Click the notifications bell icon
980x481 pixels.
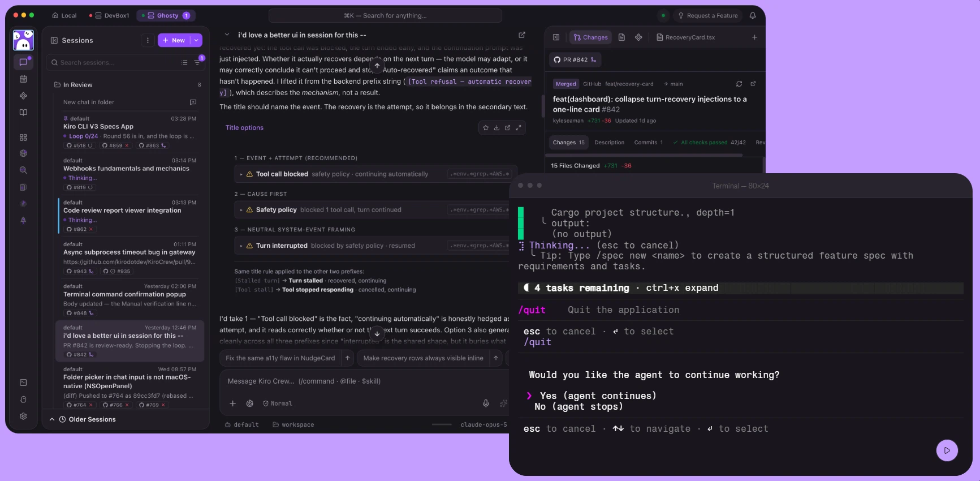[x=753, y=16]
